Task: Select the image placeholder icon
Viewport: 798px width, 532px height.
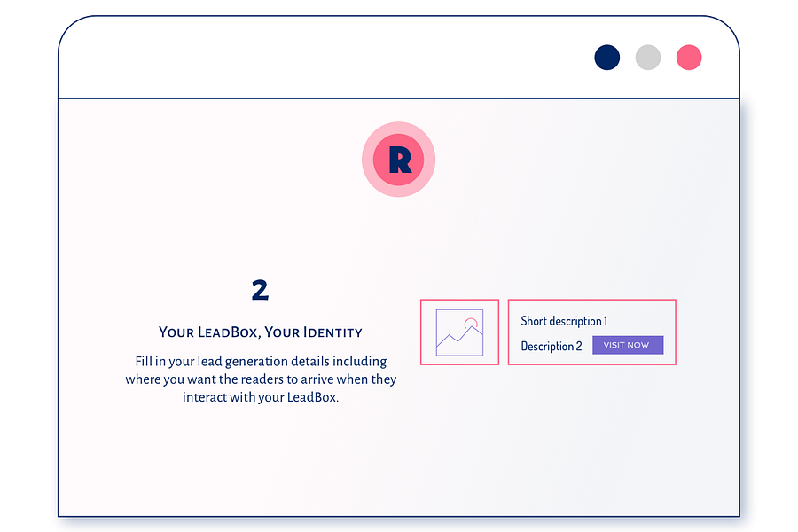Action: coord(459,332)
